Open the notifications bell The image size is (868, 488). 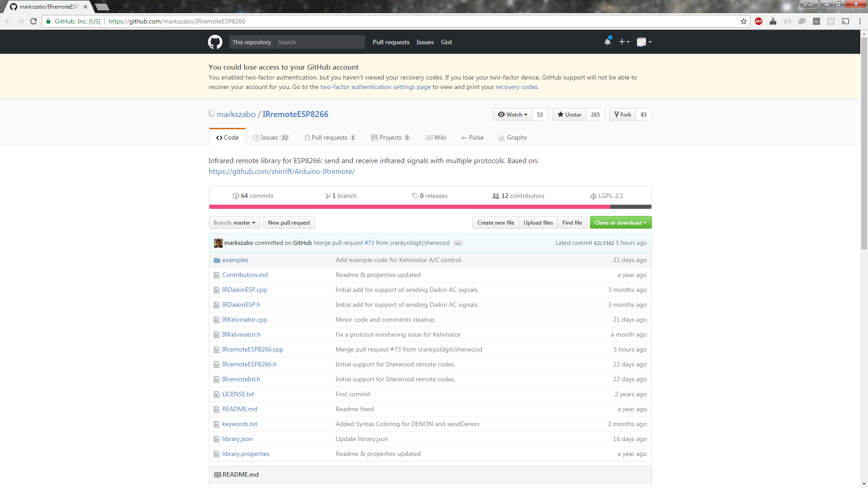[607, 42]
